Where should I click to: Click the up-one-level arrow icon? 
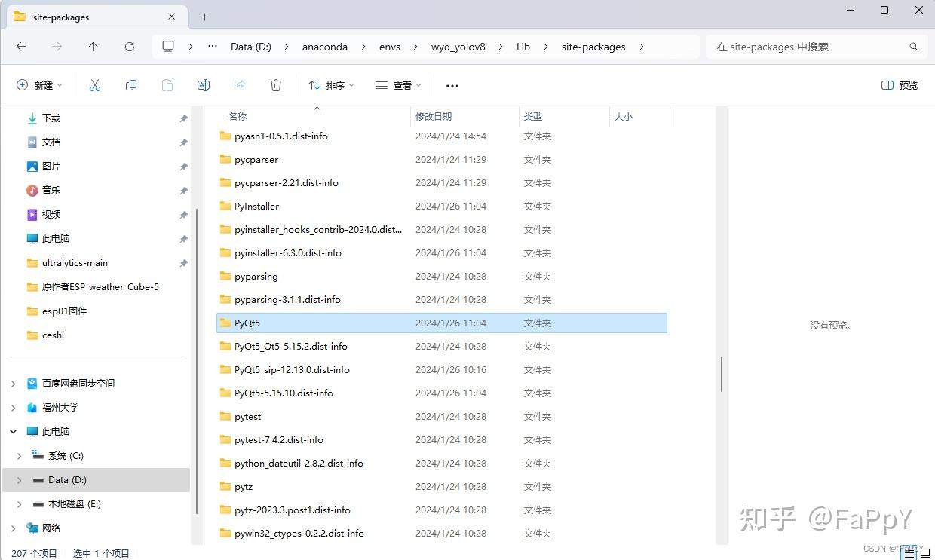(x=93, y=47)
